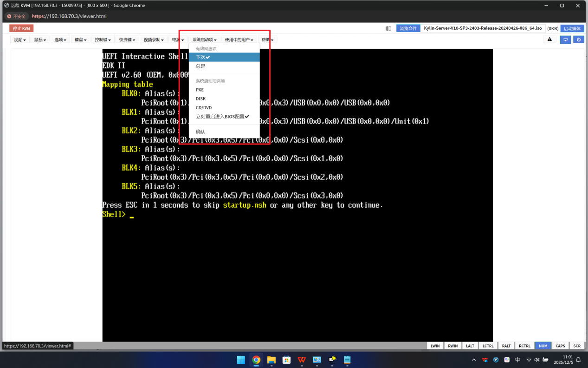Open the 帮助 dropdown menu
588x368 pixels.
point(267,40)
